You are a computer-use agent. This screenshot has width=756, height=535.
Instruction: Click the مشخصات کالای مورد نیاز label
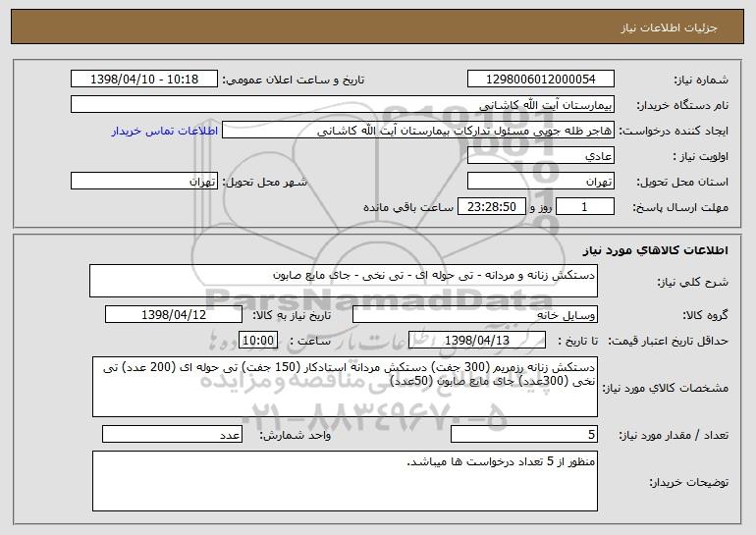coord(666,388)
